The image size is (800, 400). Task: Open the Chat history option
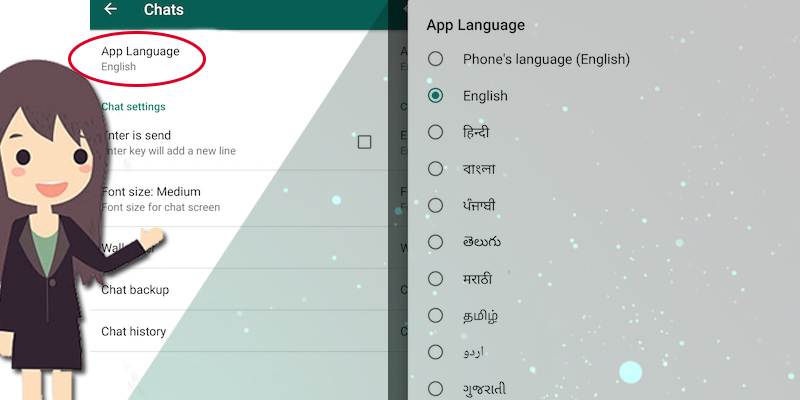pos(134,331)
